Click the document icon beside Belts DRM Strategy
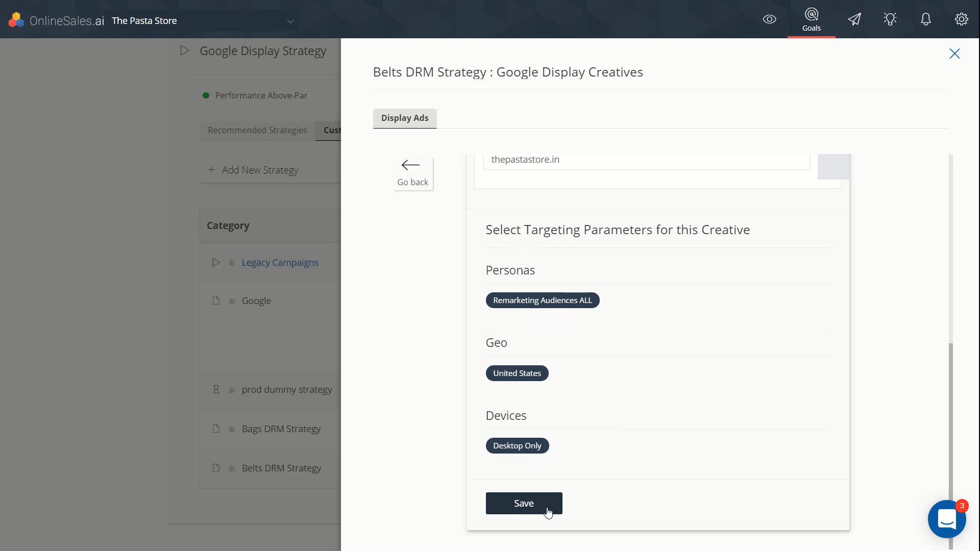Screen dimensions: 980x551 click(x=216, y=468)
